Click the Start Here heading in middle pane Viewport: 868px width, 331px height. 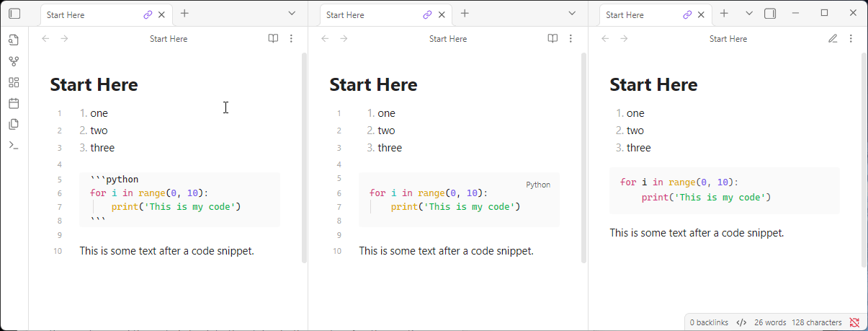point(373,84)
